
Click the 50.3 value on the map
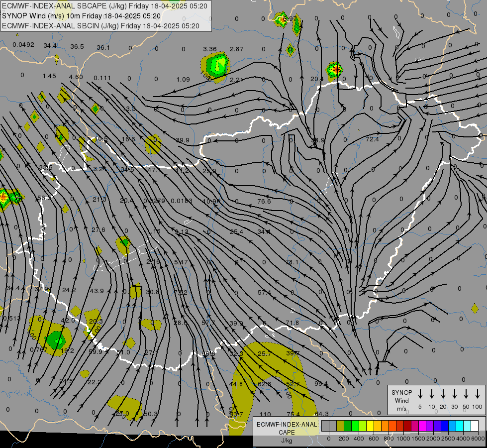coord(151,414)
